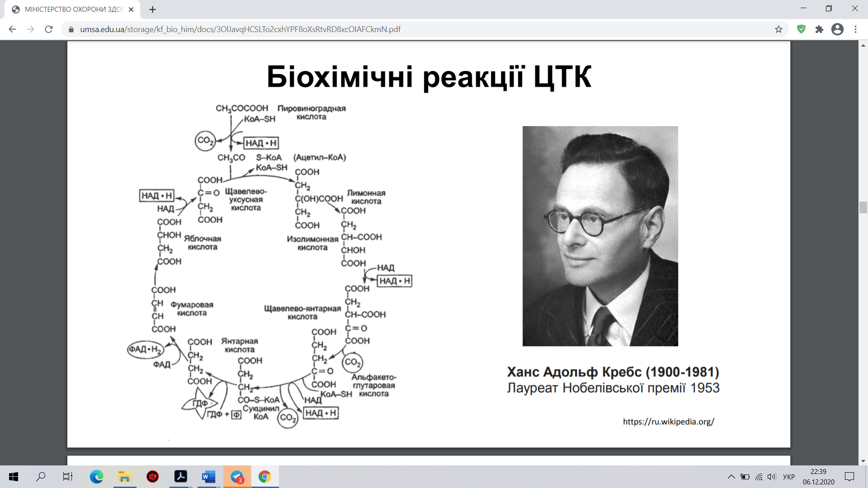Click the label Янтарная кислота

point(240,345)
